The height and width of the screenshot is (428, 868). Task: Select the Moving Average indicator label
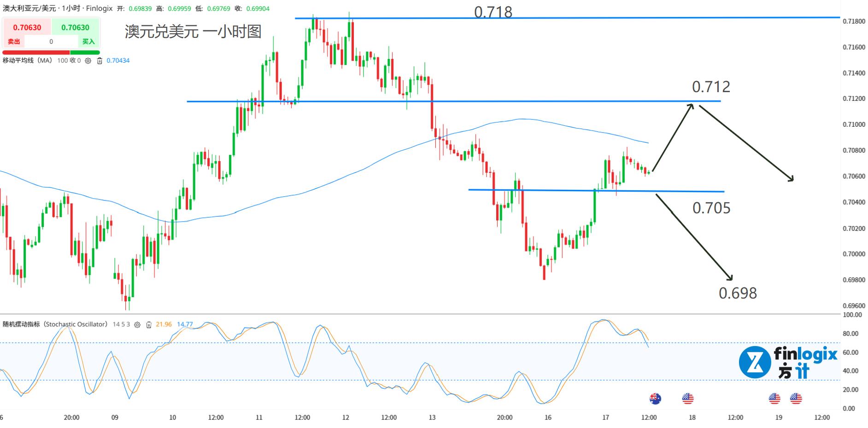(x=28, y=61)
